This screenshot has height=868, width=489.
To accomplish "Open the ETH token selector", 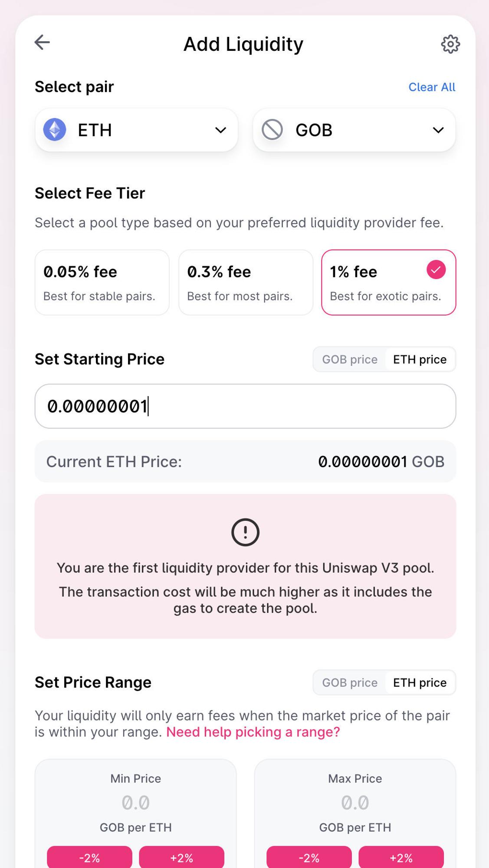I will [136, 130].
